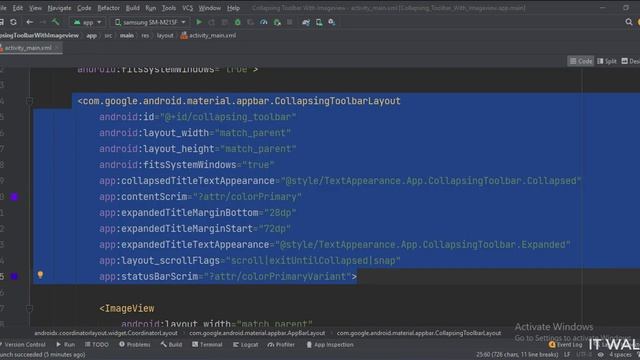Open the Profiler tool window

pos(281,344)
